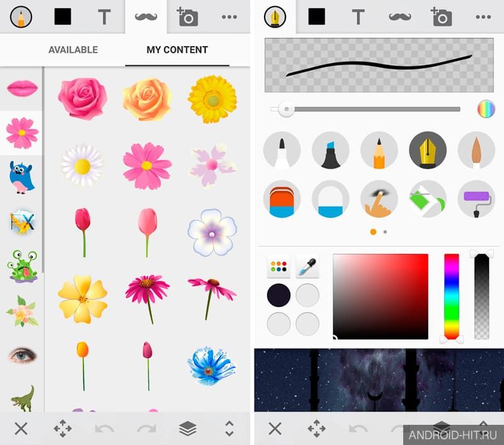Open the color palette swatches grid button
This screenshot has height=445, width=504.
tap(278, 266)
